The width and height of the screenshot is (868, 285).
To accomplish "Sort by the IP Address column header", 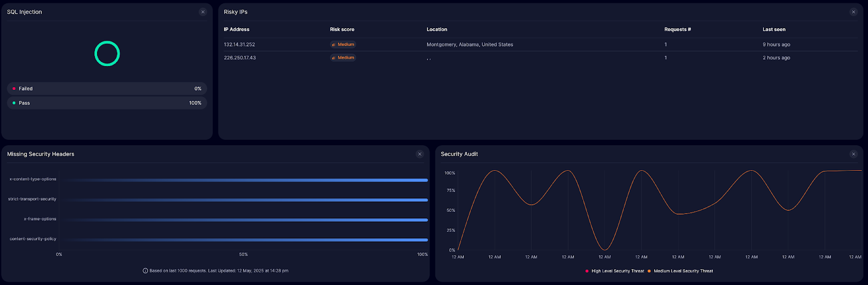I will click(237, 29).
